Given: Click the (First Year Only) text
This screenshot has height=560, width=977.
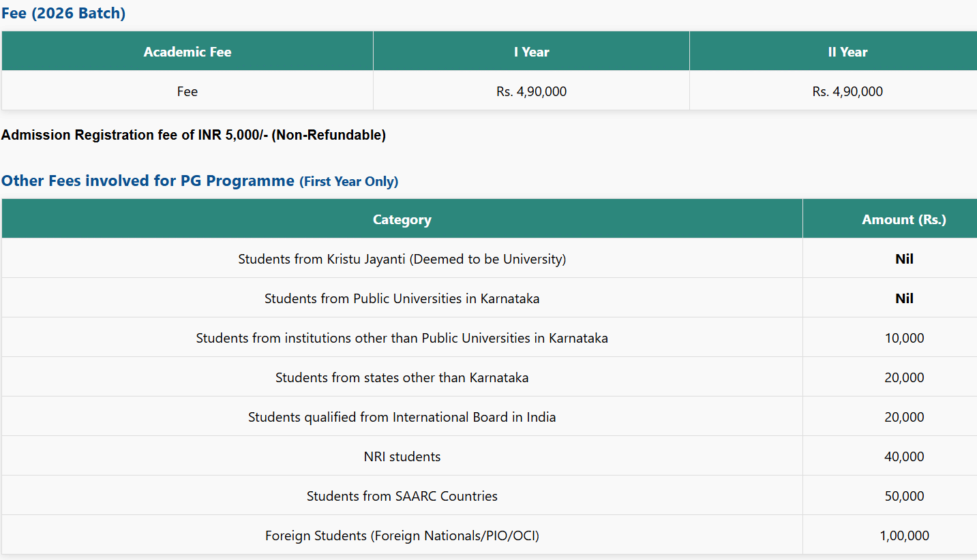Looking at the screenshot, I should click(x=348, y=181).
